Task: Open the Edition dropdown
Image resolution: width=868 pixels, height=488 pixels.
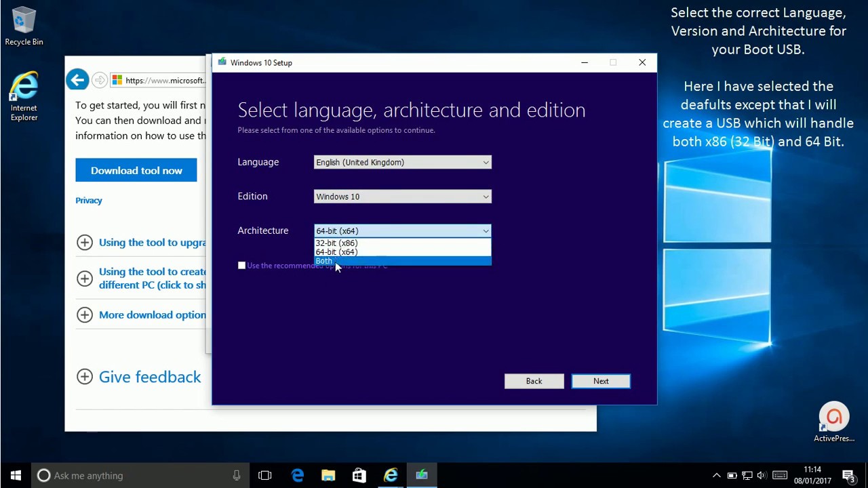Action: (x=402, y=197)
